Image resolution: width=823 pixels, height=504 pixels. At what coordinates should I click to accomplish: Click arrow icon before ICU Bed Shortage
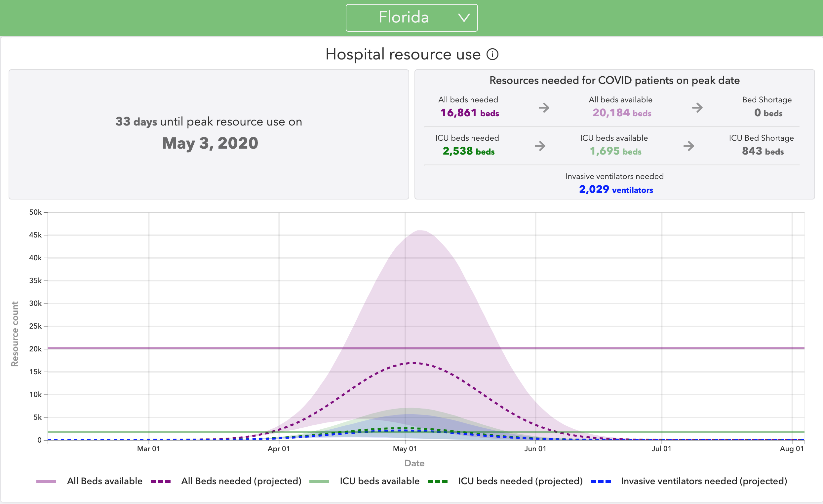688,146
